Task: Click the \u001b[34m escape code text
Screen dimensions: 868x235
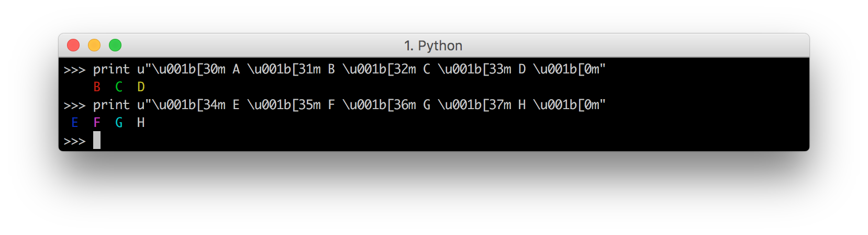Action: pyautogui.click(x=188, y=105)
